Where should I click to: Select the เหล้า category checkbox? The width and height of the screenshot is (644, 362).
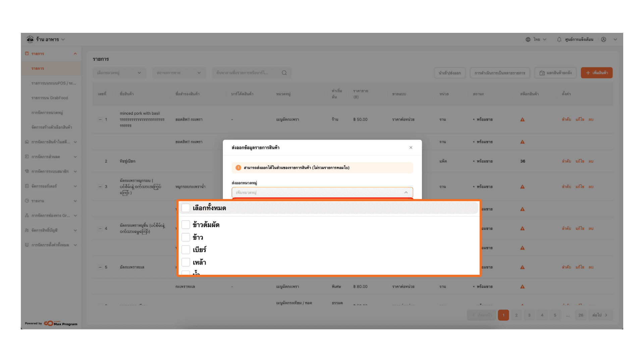pos(186,262)
